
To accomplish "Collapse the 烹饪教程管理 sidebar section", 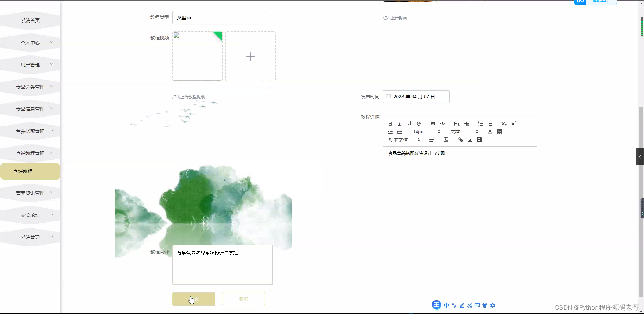I will [31, 153].
